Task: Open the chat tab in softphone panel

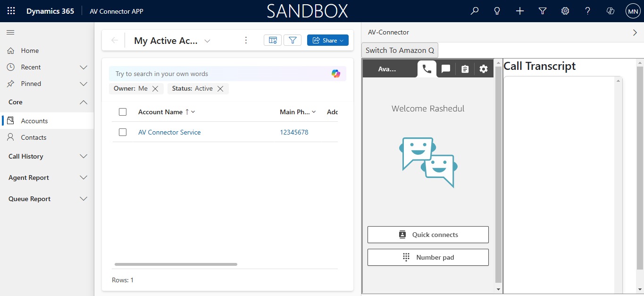Action: coord(446,69)
